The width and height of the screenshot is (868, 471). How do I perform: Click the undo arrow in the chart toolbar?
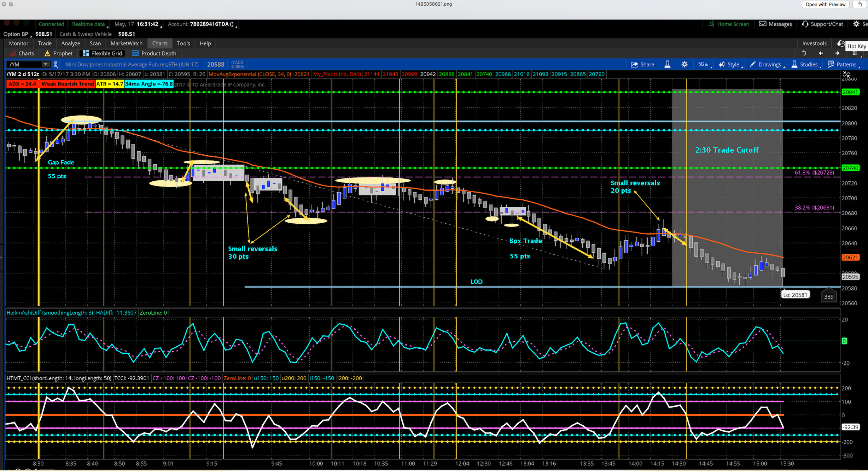pos(804,53)
